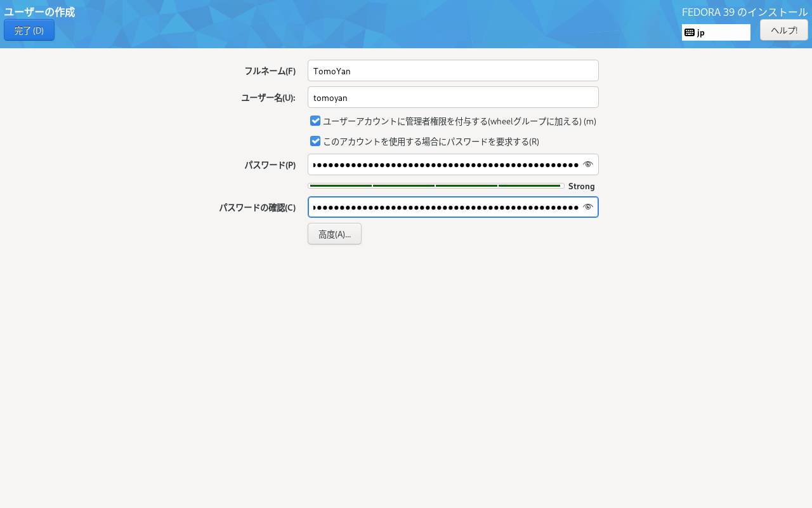Click the password strength bar

pos(436,185)
